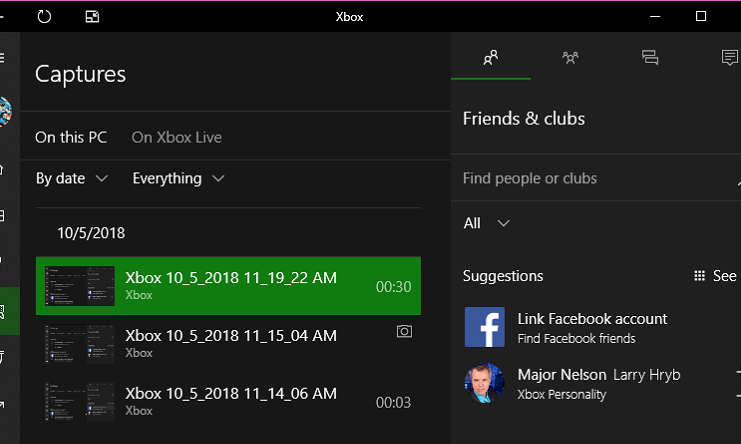This screenshot has width=741, height=444.
Task: Click the 00:30 duration label
Action: pos(393,287)
